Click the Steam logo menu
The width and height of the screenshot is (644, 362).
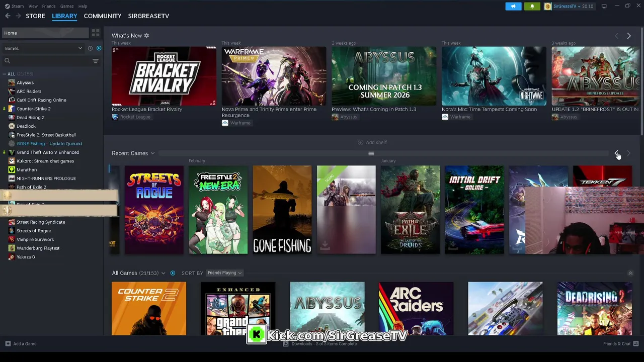(x=14, y=6)
